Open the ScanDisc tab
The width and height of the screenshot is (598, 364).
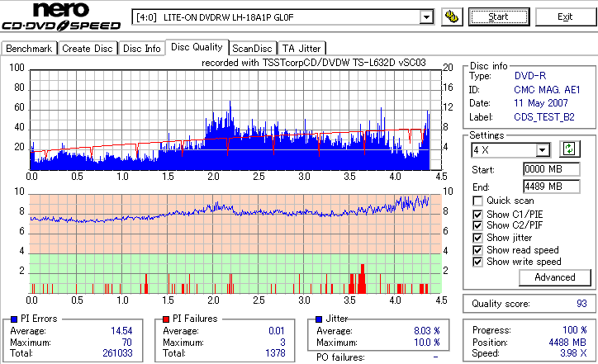[x=252, y=49]
